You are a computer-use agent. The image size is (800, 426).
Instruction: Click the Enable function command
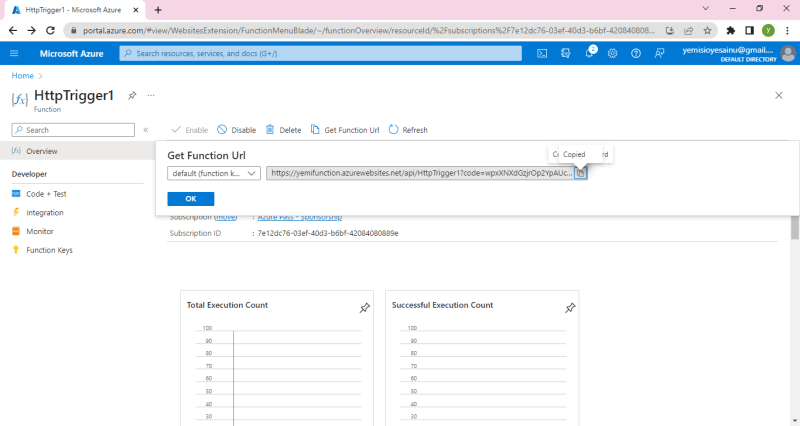point(190,130)
